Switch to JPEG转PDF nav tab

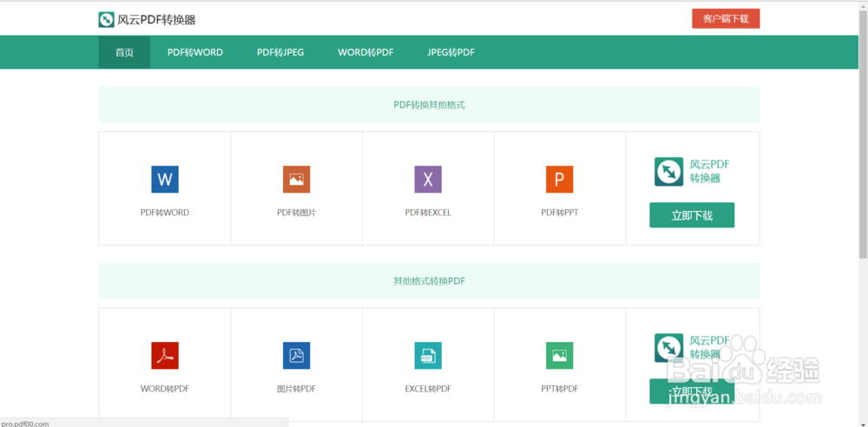pyautogui.click(x=450, y=53)
